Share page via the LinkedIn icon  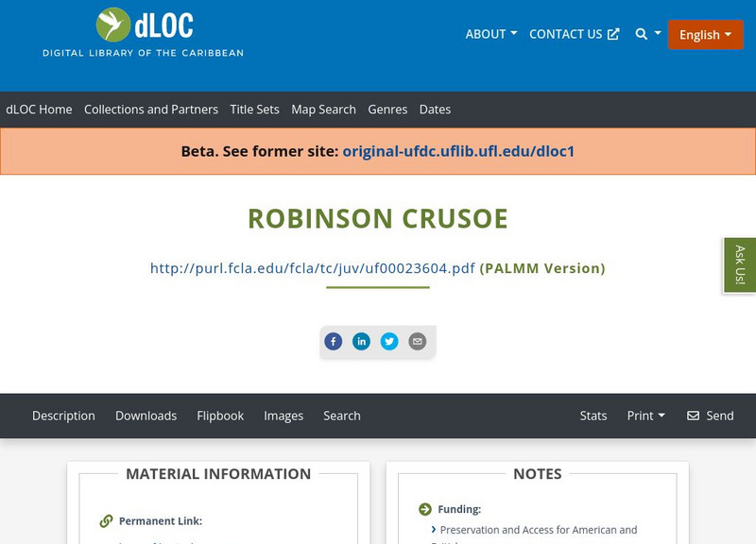coord(361,341)
